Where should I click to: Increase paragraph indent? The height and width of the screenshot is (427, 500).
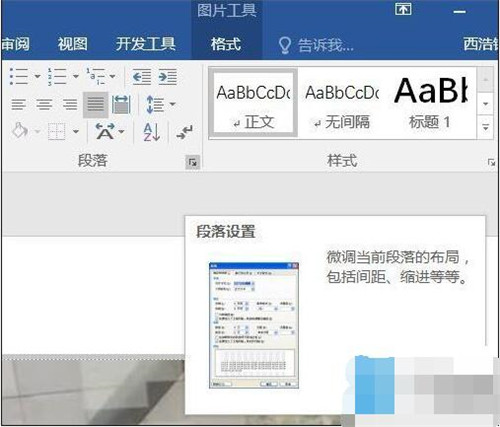pos(168,77)
